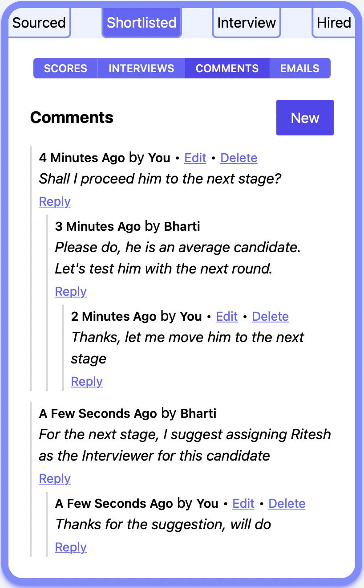Edit the 'Shall I proceed him' comment

[x=195, y=158]
